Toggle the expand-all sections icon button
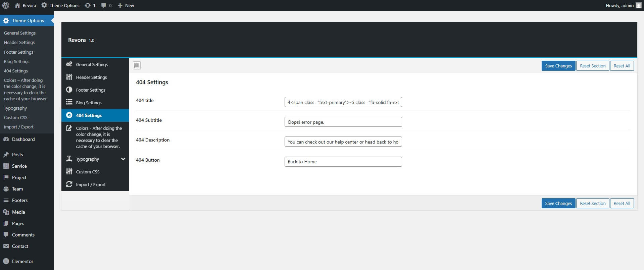Screen dimensions: 644x270 point(137,65)
